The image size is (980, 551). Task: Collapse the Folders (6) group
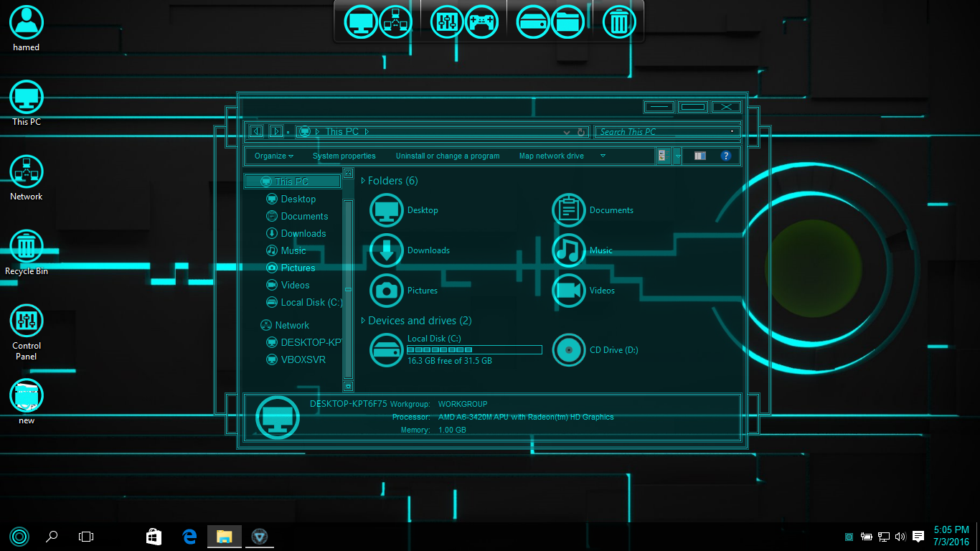pos(364,181)
